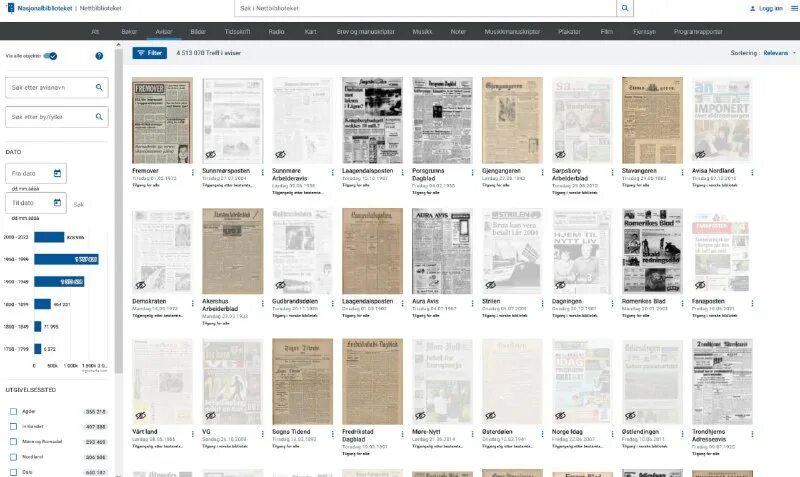Open more options for Stavangeren newspaper

pos(682,172)
